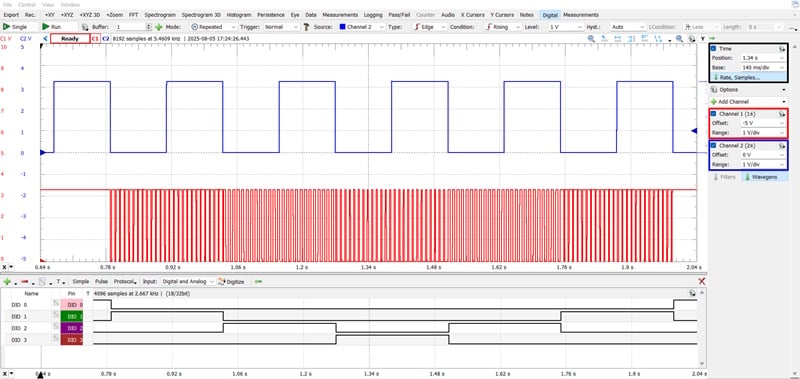Open the Input Digital and Analog dropdown
The height and width of the screenshot is (379, 800).
coord(188,282)
